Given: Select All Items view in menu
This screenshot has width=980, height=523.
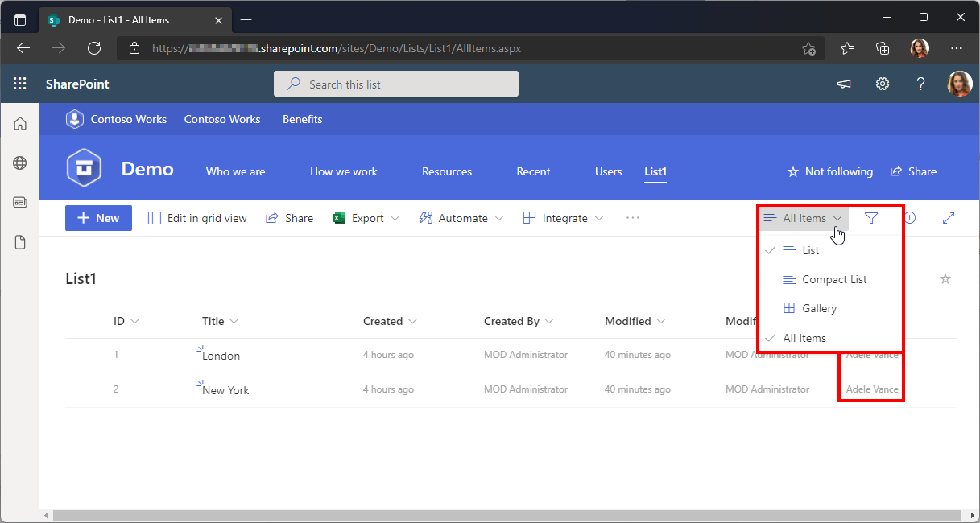Looking at the screenshot, I should click(804, 338).
